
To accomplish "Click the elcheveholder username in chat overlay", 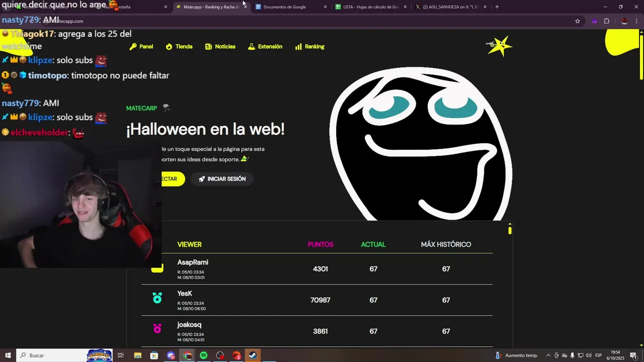I will pyautogui.click(x=39, y=133).
